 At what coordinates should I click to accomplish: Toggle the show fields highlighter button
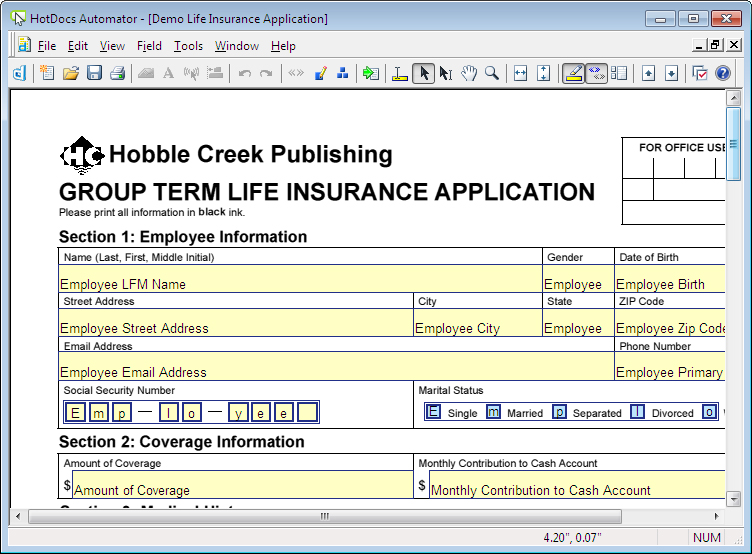click(x=573, y=73)
